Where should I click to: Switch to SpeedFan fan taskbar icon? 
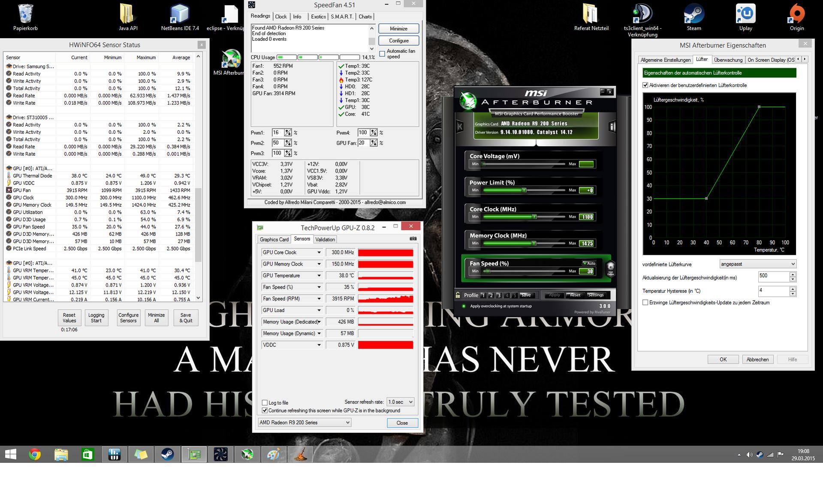tap(221, 454)
